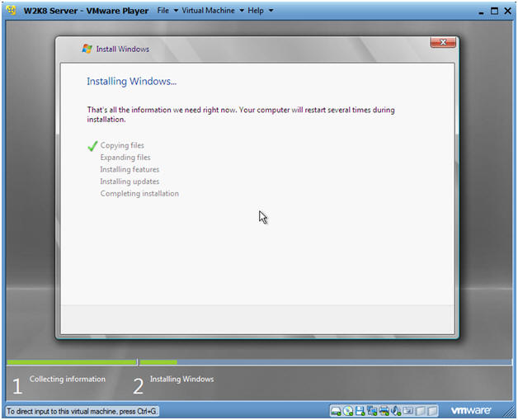
Task: Close the VMware Player window
Action: tap(508, 11)
